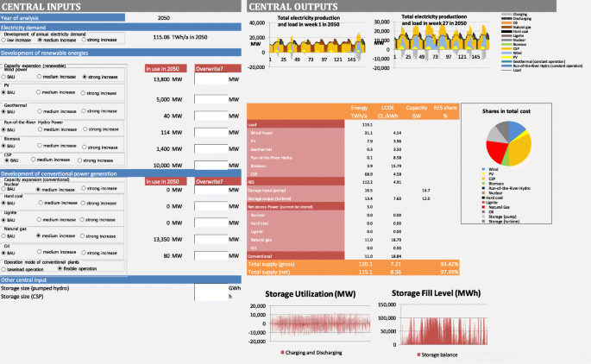Select strong increase for electricity demand
This screenshot has width=591, height=364.
[x=84, y=40]
